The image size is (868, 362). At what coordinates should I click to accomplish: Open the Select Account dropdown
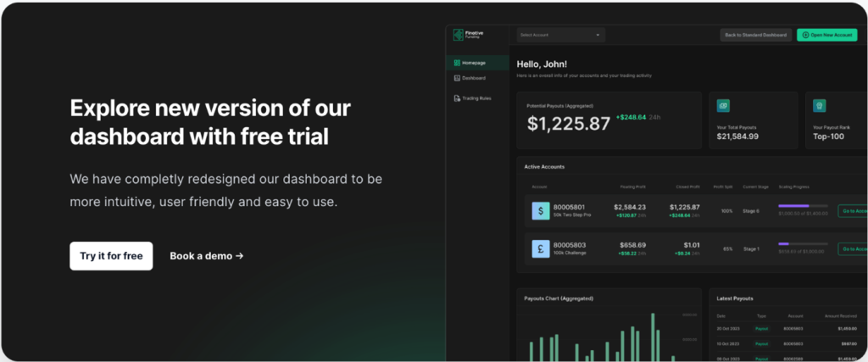point(561,35)
